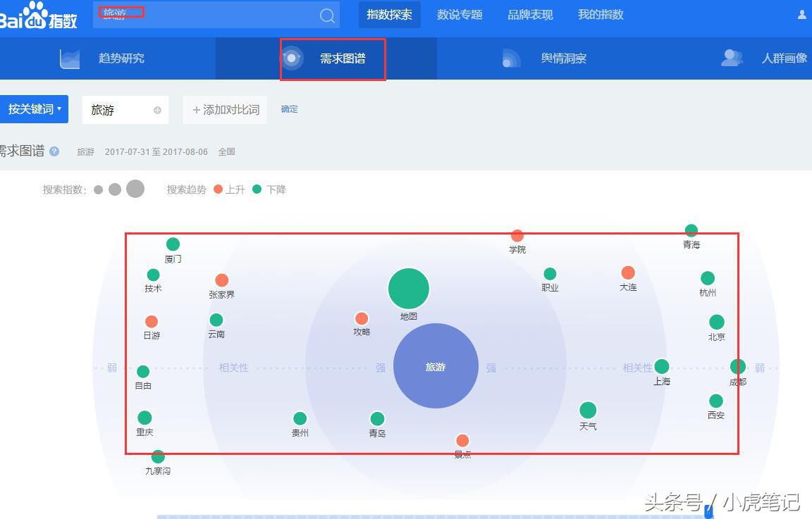Click the 确定 confirm link
The height and width of the screenshot is (519, 812).
coord(288,109)
